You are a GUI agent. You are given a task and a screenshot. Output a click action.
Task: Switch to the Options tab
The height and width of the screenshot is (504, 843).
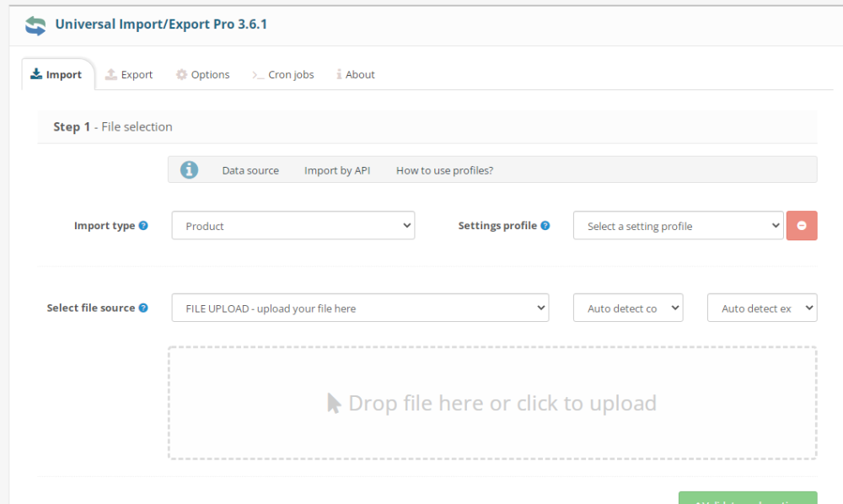click(x=202, y=74)
